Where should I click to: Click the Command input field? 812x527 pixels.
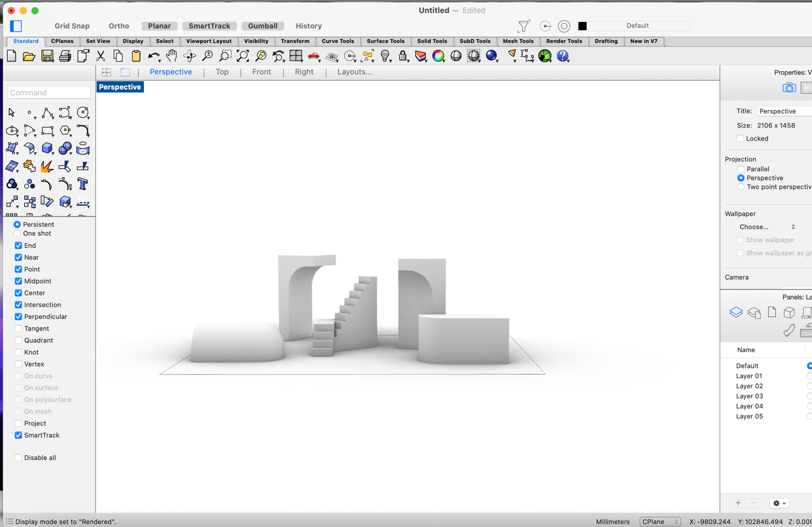49,93
